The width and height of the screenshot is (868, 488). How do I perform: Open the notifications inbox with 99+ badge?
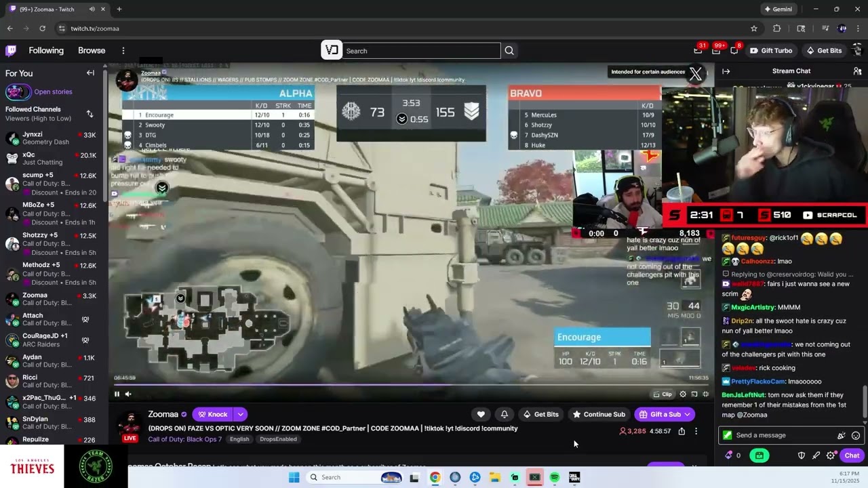click(716, 50)
